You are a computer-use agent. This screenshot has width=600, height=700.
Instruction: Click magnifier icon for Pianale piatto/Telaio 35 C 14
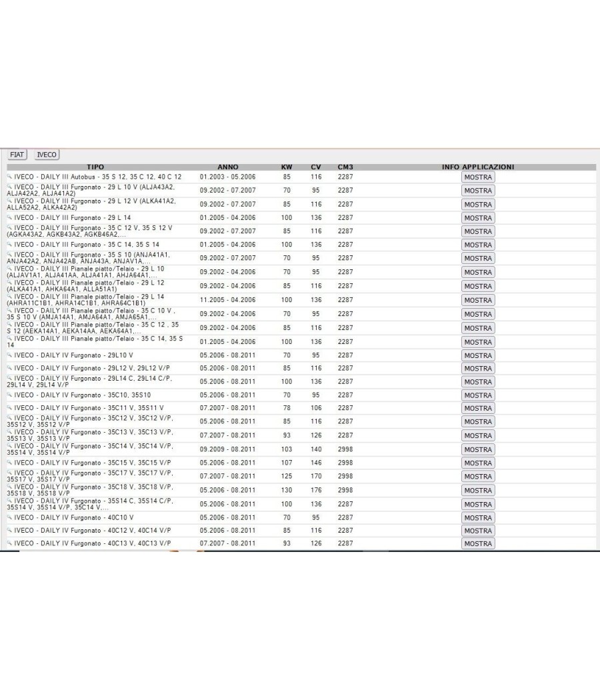[x=9, y=339]
